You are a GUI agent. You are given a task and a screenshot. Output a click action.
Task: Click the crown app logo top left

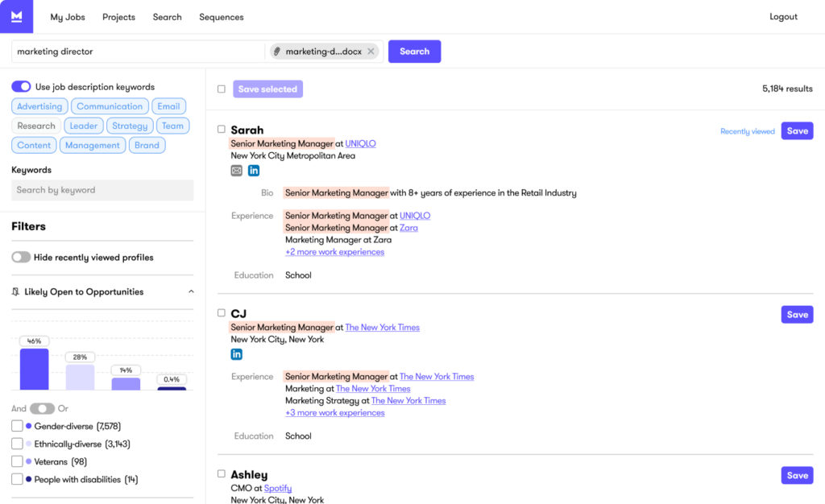(x=16, y=16)
